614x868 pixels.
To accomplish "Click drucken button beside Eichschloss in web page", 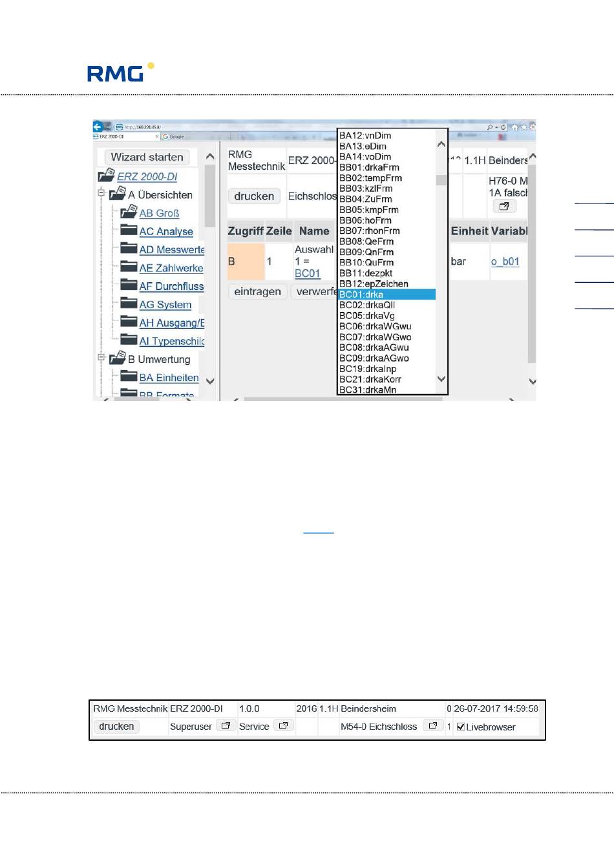I will tap(254, 196).
